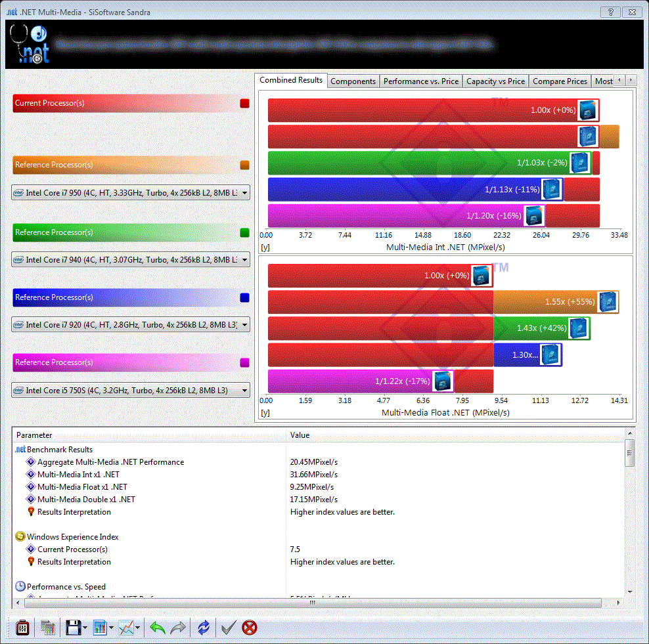This screenshot has width=649, height=644.
Task: Open the Intel Core i7 940 processor dropdown
Action: 131,260
